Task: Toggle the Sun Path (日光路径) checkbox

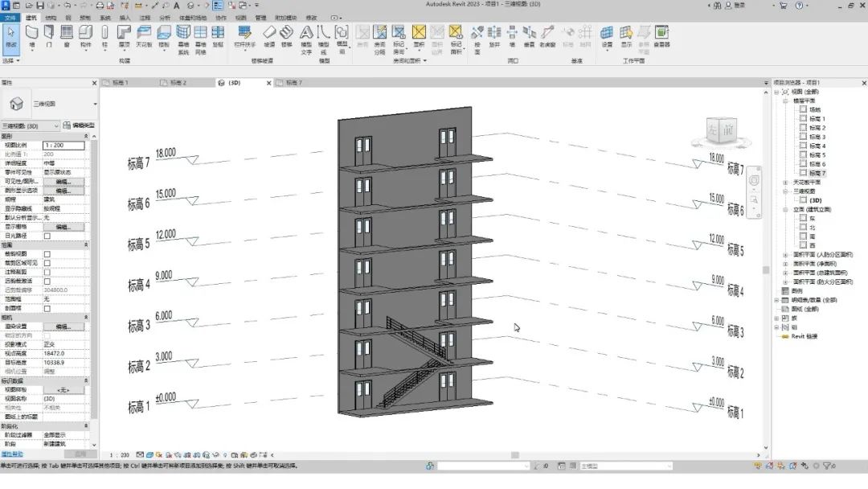Action: [47, 236]
